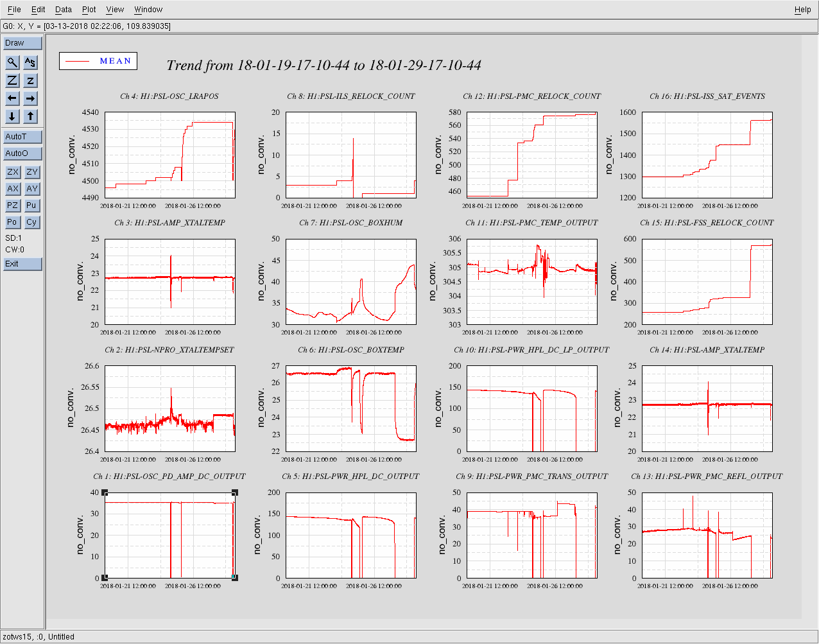The width and height of the screenshot is (819, 644).
Task: Zoom out with the small z icon
Action: pos(30,80)
